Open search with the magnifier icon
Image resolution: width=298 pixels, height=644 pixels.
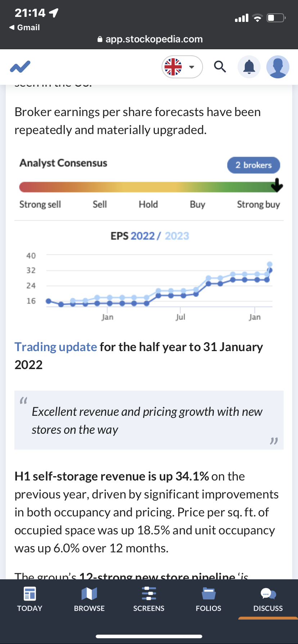pyautogui.click(x=220, y=67)
